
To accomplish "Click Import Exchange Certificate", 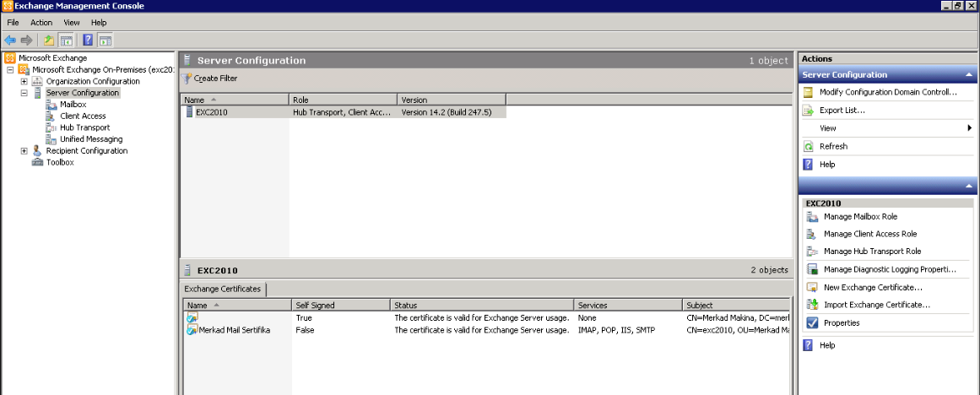I will (x=877, y=305).
